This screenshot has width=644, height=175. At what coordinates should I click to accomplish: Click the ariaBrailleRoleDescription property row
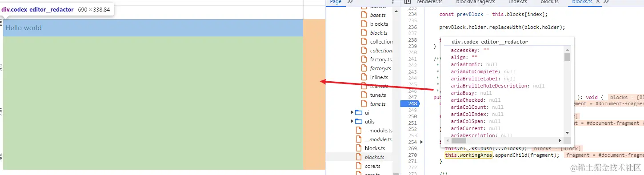coord(498,86)
